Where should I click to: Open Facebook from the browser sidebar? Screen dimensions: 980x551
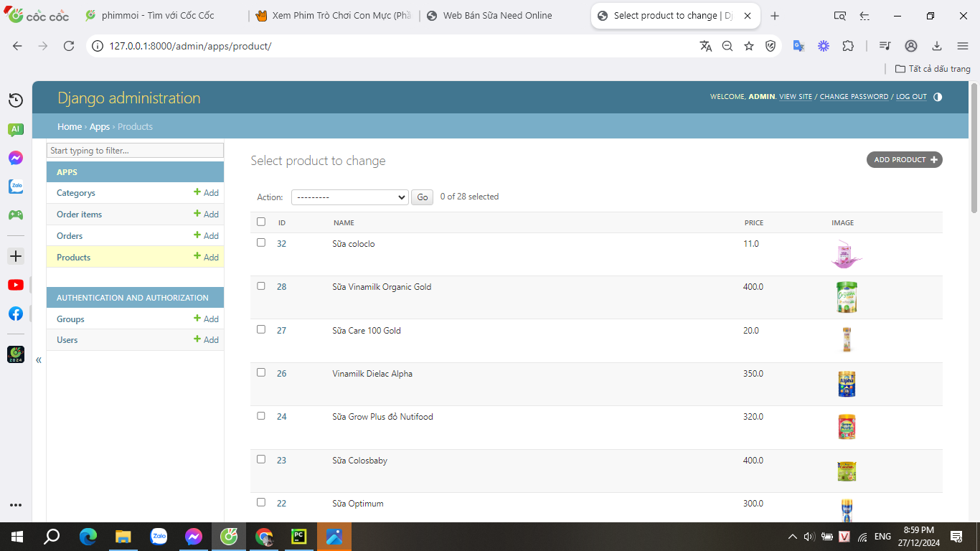tap(16, 314)
